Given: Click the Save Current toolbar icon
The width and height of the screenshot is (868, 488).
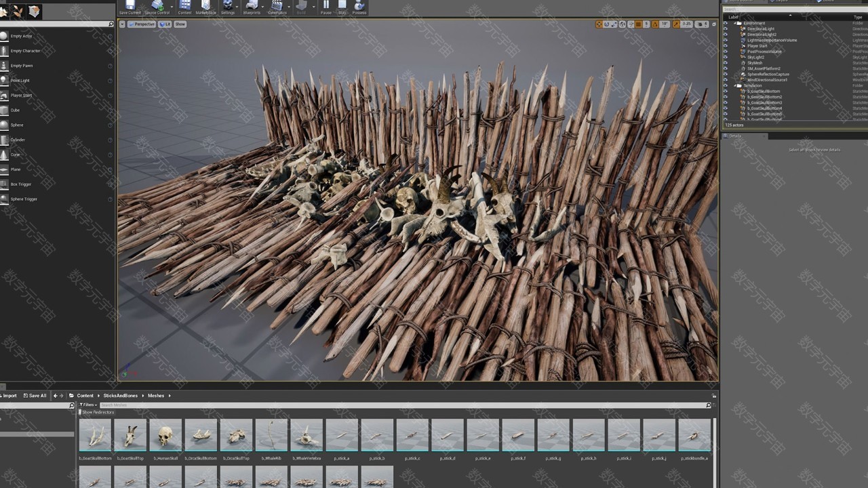Looking at the screenshot, I should [130, 5].
